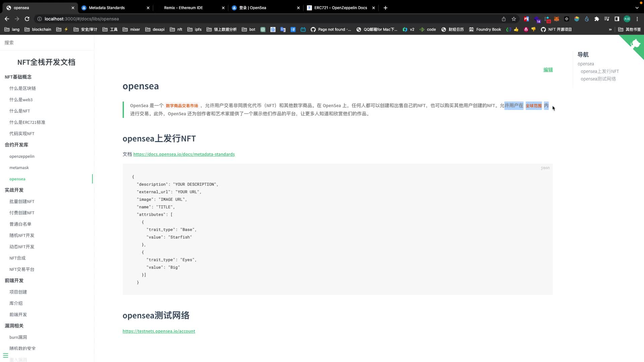
Task: Go back to the previous page
Action: coord(7,19)
